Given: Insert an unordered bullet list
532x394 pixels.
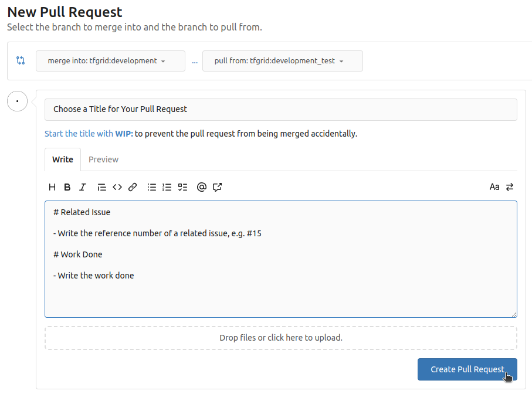Looking at the screenshot, I should pos(152,187).
